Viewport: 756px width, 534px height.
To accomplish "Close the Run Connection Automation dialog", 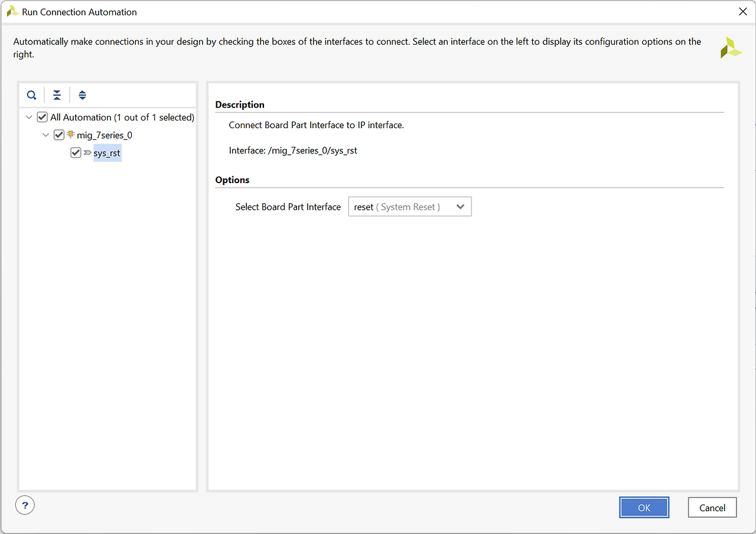I will pos(743,11).
